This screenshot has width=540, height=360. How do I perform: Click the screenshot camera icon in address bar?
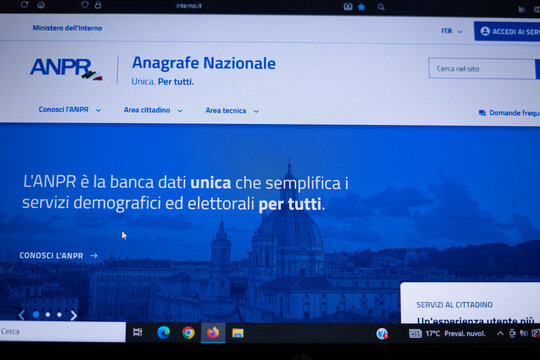pos(348,7)
